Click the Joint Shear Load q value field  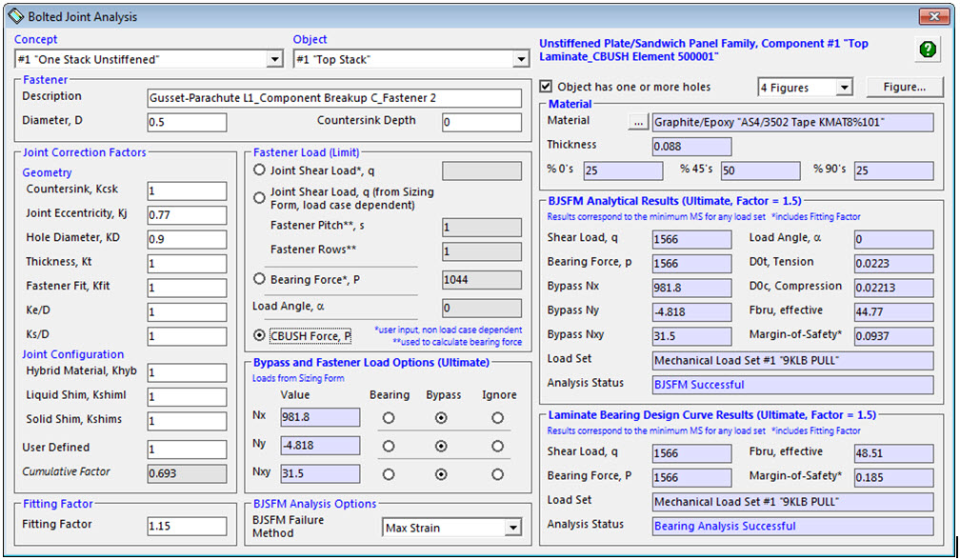[x=482, y=170]
